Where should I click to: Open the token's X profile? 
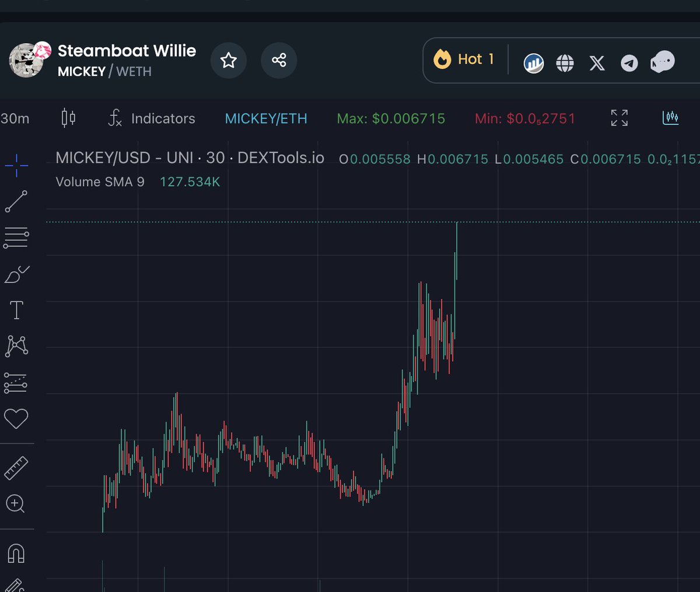point(597,63)
